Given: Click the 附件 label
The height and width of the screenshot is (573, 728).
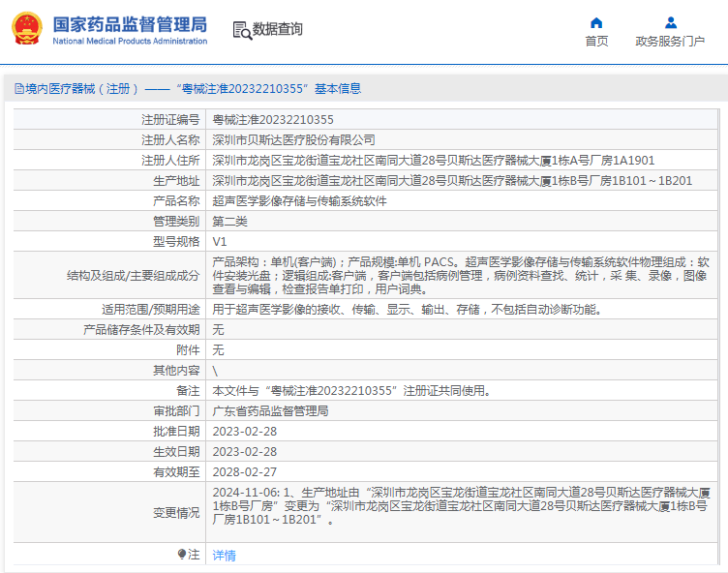Looking at the screenshot, I should click(188, 350).
